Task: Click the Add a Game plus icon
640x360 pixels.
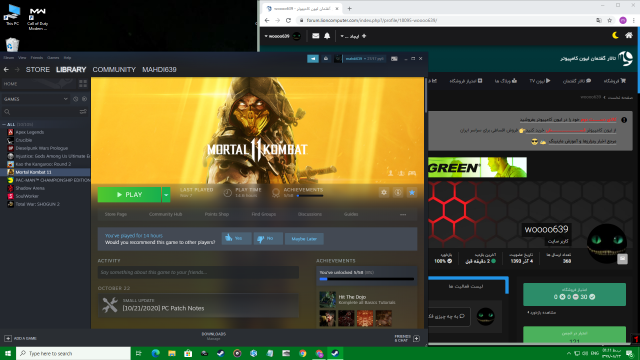Action: [8, 338]
